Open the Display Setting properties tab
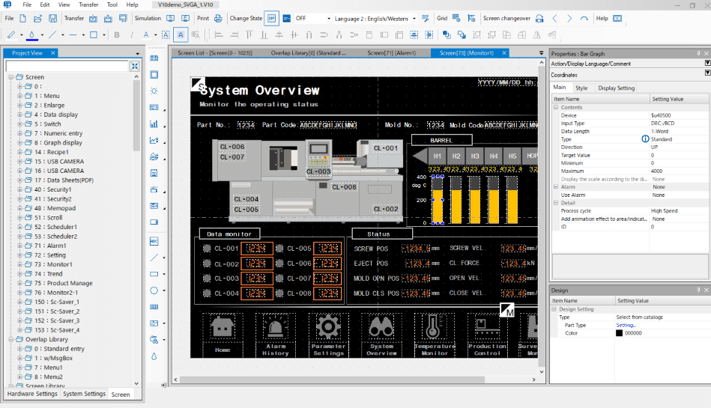 pyautogui.click(x=616, y=88)
